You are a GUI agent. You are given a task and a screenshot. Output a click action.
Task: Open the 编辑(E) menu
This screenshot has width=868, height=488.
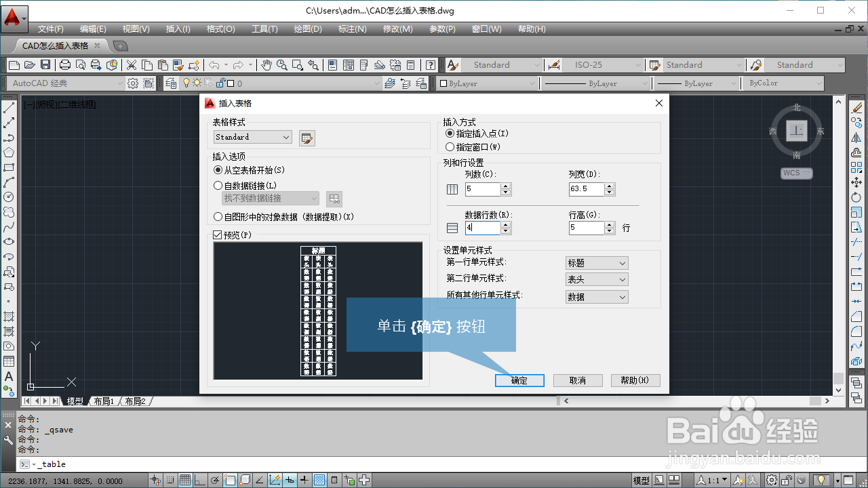(x=93, y=29)
